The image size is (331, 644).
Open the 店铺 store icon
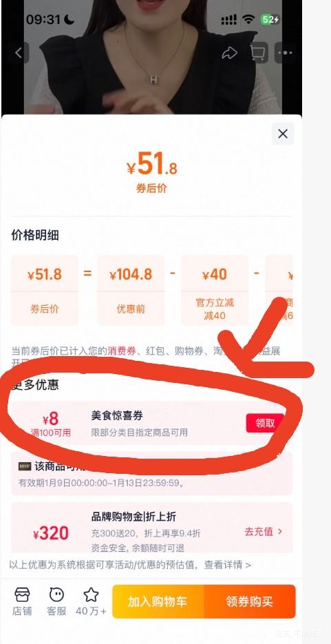coord(22,601)
